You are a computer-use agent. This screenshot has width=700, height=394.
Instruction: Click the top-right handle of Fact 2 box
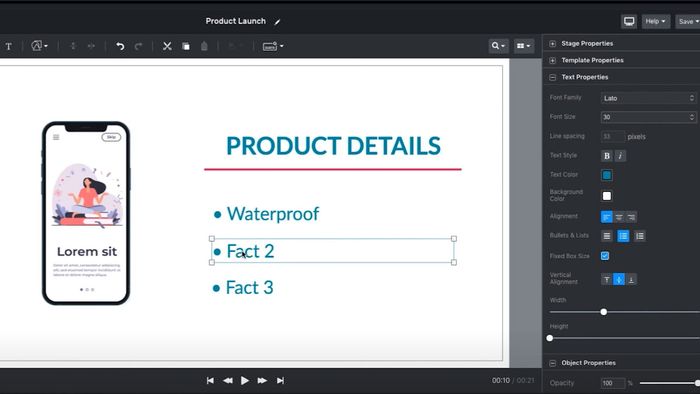(x=454, y=239)
